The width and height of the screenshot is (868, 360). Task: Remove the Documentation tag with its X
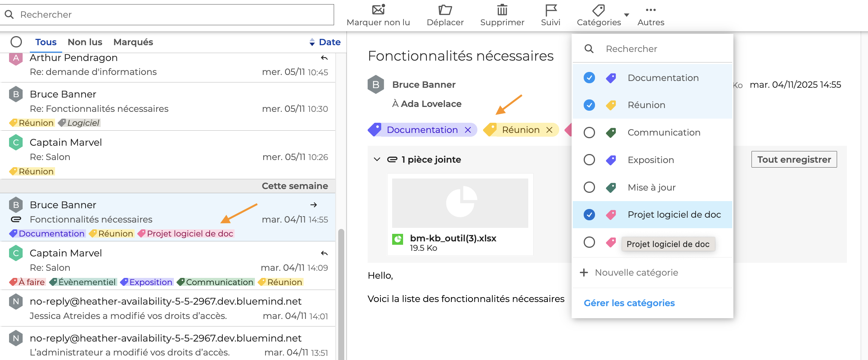[468, 130]
